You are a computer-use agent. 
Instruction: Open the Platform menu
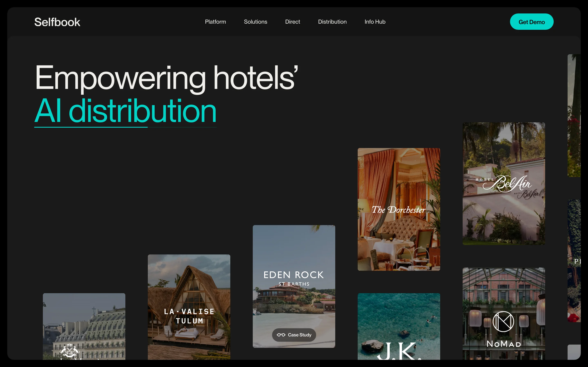215,22
